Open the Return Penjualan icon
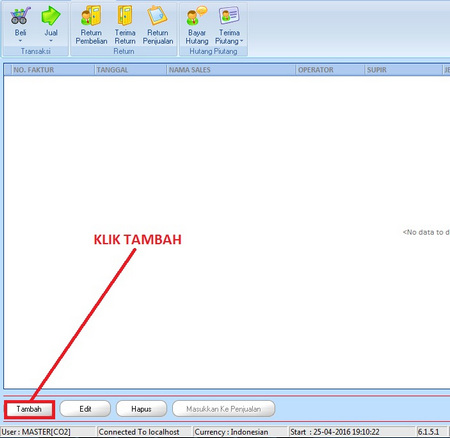Screen dimensions: 450x438 tap(157, 16)
